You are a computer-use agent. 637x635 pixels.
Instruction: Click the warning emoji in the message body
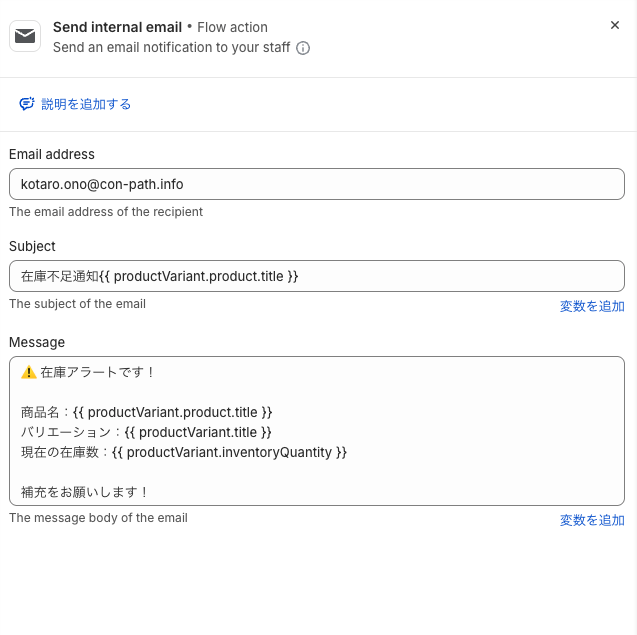click(x=29, y=372)
